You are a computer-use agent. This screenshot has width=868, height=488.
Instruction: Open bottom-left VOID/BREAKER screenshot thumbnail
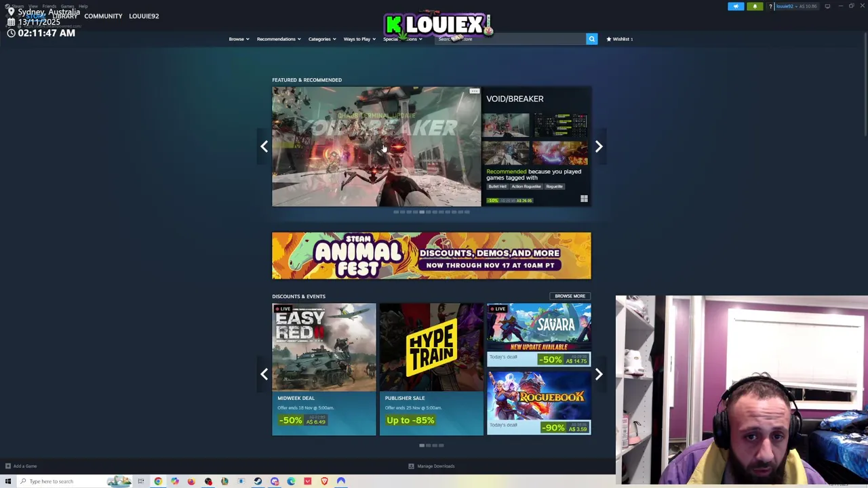pyautogui.click(x=506, y=152)
